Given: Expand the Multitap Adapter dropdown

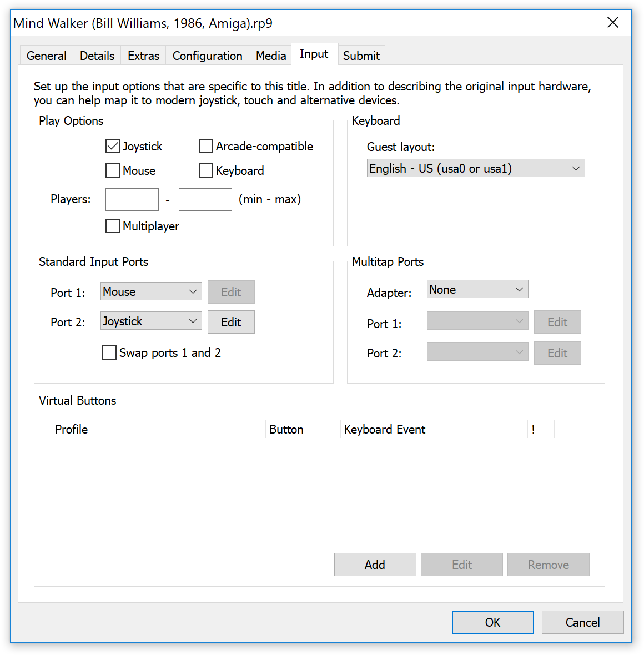Looking at the screenshot, I should pyautogui.click(x=477, y=289).
